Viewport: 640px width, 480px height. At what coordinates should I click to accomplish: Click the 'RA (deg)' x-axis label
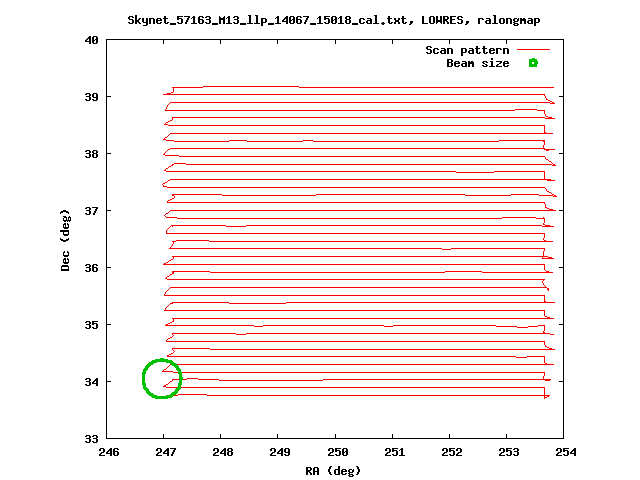pos(333,471)
